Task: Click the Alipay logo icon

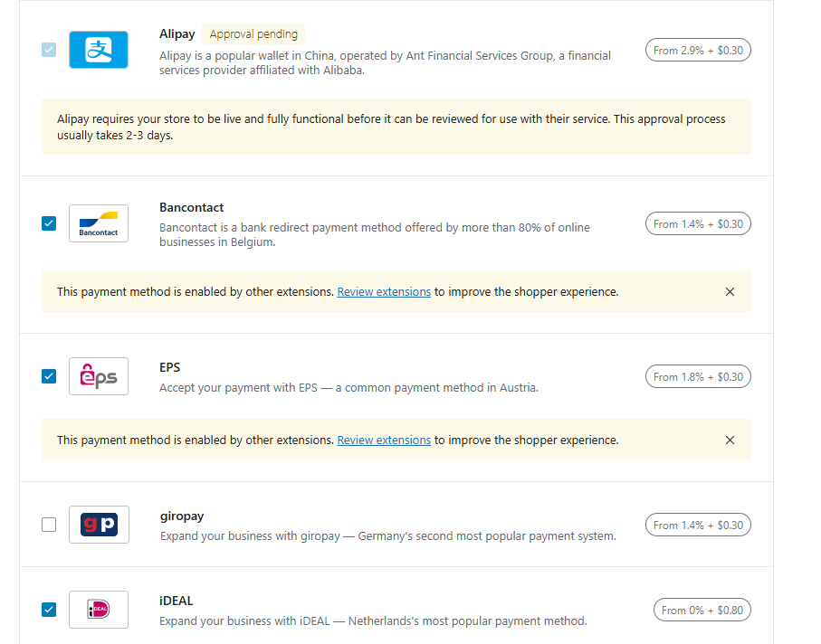Action: coord(99,50)
